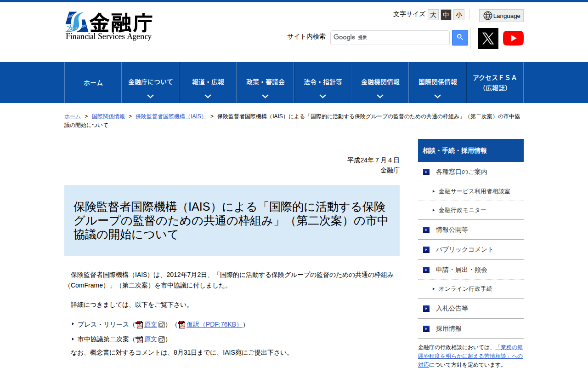Click the globe icon next to Language
The width and height of the screenshot is (588, 368).
click(487, 15)
